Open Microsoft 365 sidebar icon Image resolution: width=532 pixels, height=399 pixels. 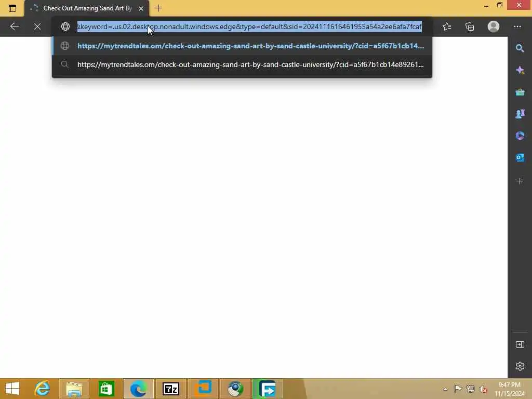(x=520, y=136)
